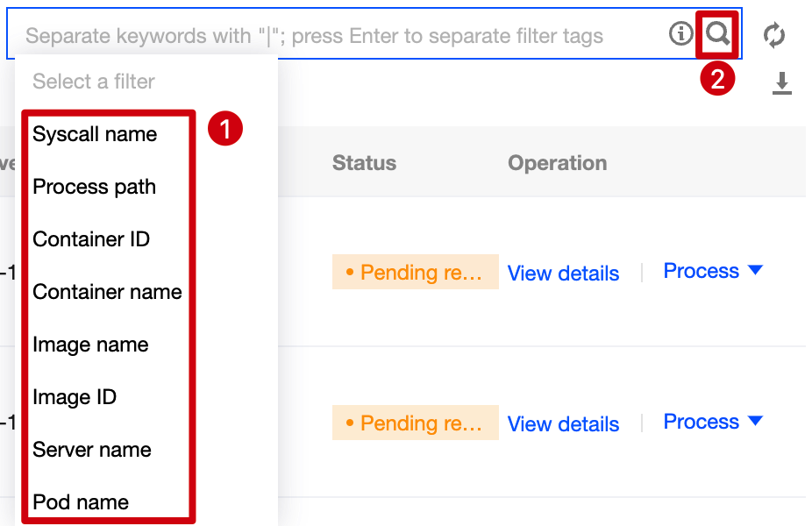Choose Container name filter option
The image size is (812, 526).
[x=107, y=292]
